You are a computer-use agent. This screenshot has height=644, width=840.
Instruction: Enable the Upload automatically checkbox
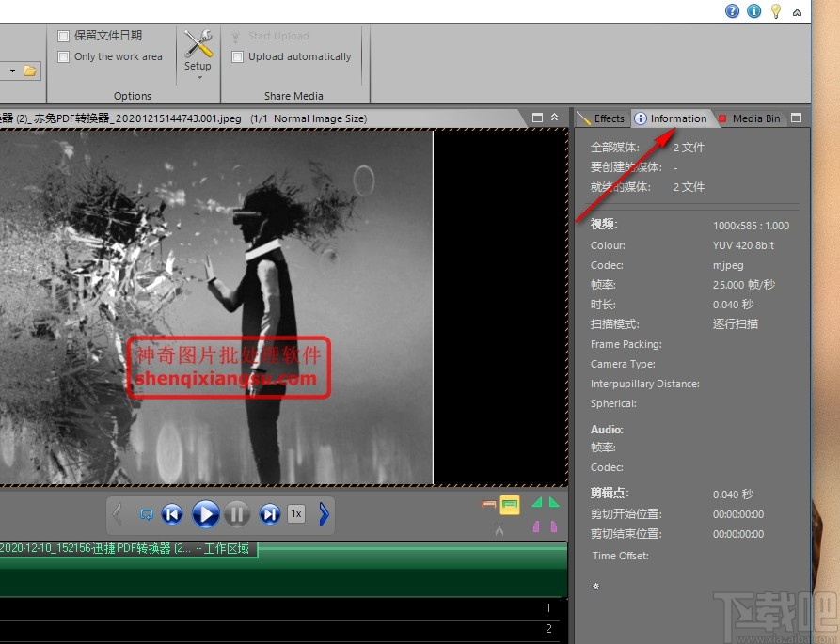coord(237,56)
